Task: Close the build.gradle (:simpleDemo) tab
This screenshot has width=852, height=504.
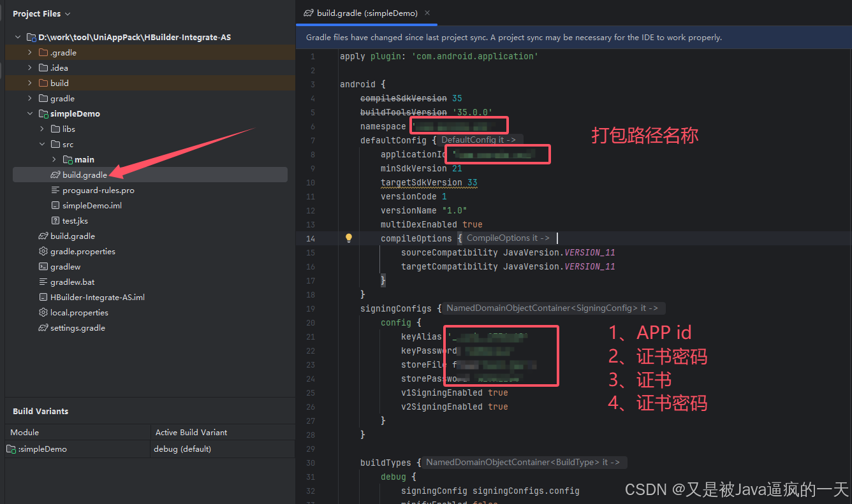Action: 427,13
